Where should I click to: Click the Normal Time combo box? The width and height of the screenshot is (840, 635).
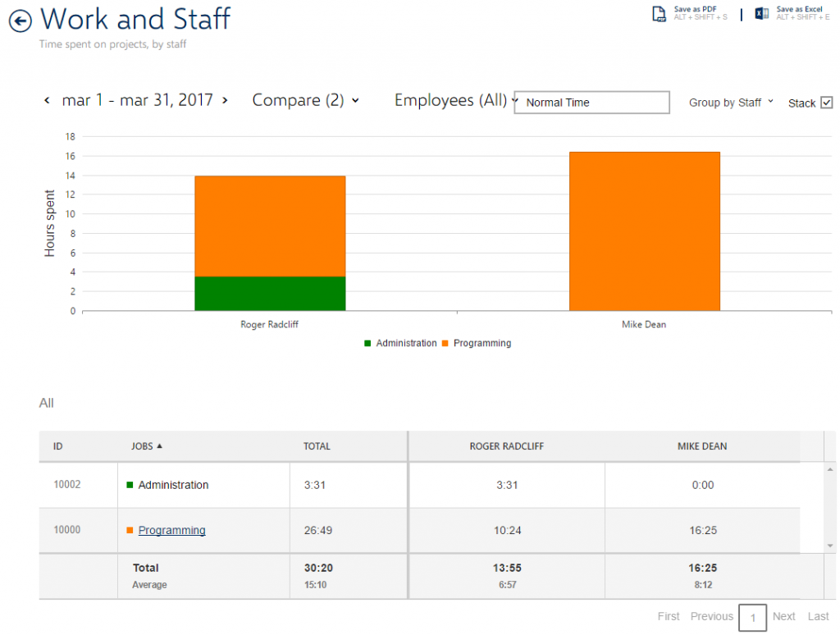point(591,103)
